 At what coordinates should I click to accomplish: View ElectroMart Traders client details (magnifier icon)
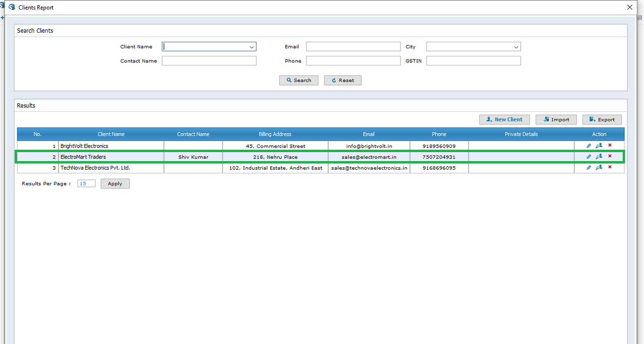(599, 157)
